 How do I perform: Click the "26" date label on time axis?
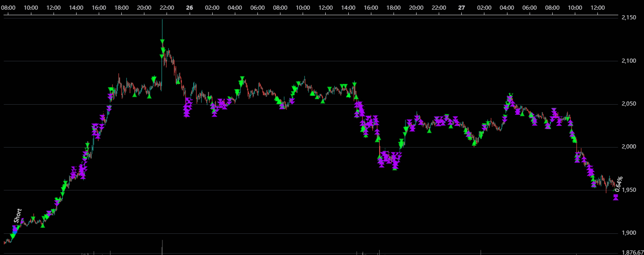click(x=189, y=8)
